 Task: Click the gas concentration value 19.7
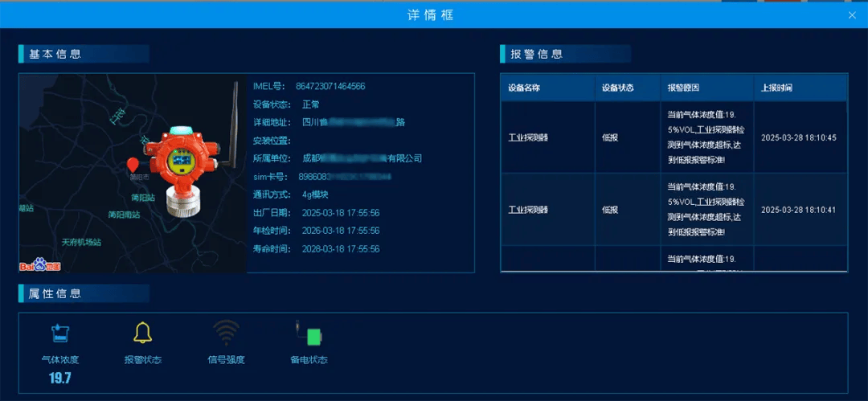[x=60, y=378]
